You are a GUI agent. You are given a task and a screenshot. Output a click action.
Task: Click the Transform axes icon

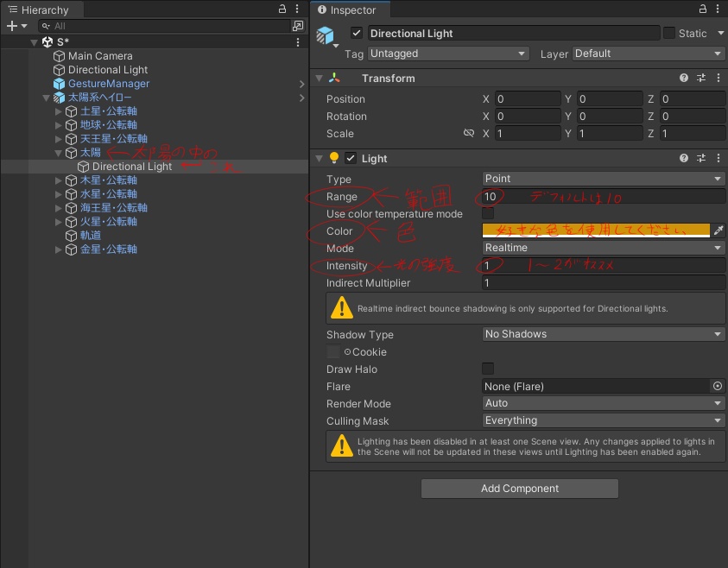tap(334, 78)
